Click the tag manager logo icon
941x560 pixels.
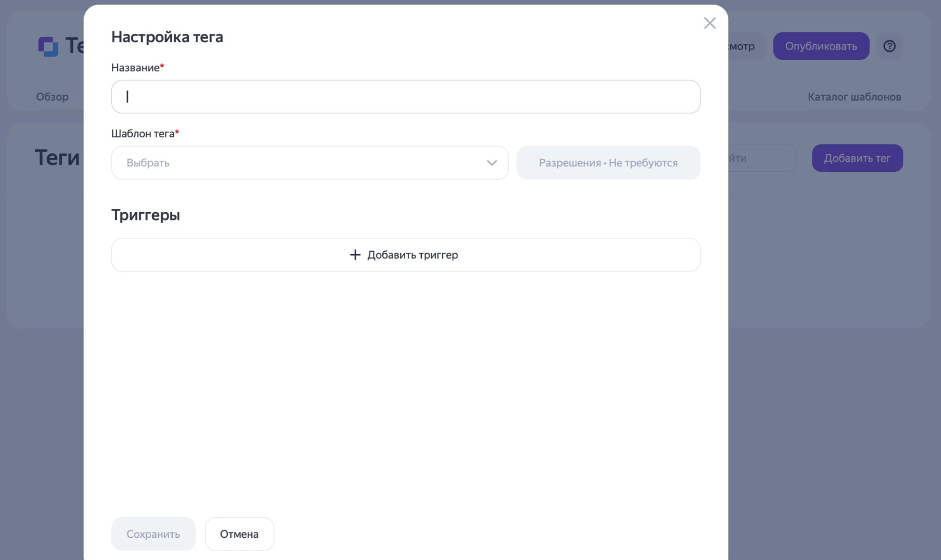48,46
